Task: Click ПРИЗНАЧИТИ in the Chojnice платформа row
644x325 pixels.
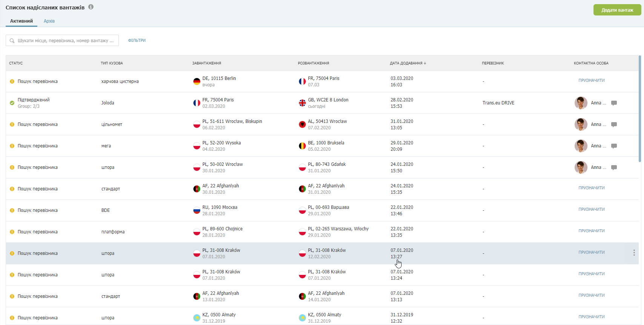Action: [x=592, y=231]
